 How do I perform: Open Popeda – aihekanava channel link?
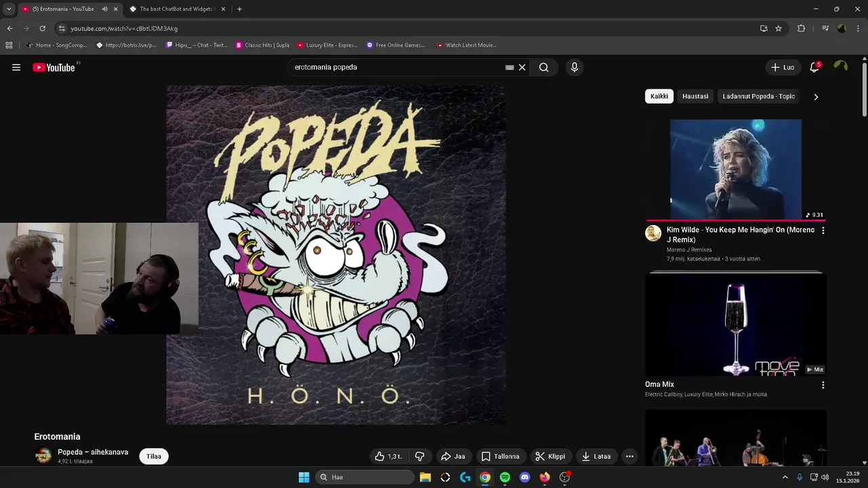(x=93, y=452)
